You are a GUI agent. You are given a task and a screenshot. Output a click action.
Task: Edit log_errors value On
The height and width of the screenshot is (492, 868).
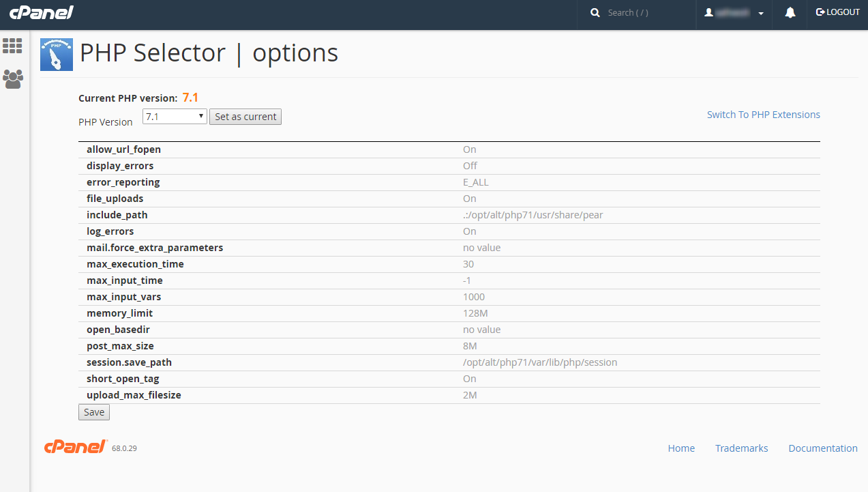click(x=470, y=231)
